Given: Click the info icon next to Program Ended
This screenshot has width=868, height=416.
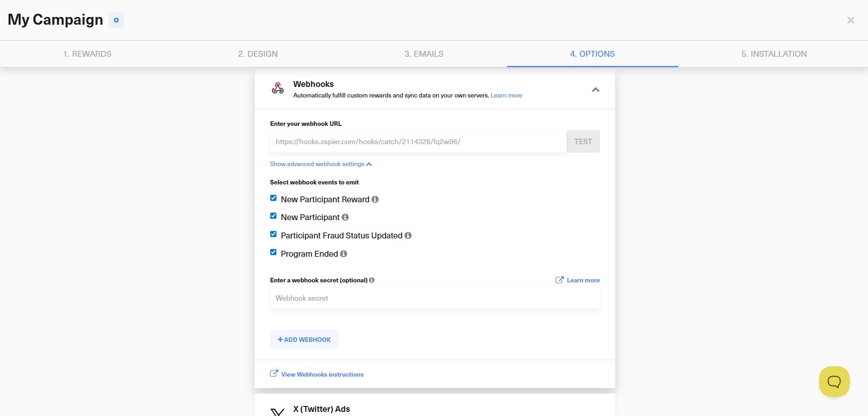Looking at the screenshot, I should coord(343,254).
